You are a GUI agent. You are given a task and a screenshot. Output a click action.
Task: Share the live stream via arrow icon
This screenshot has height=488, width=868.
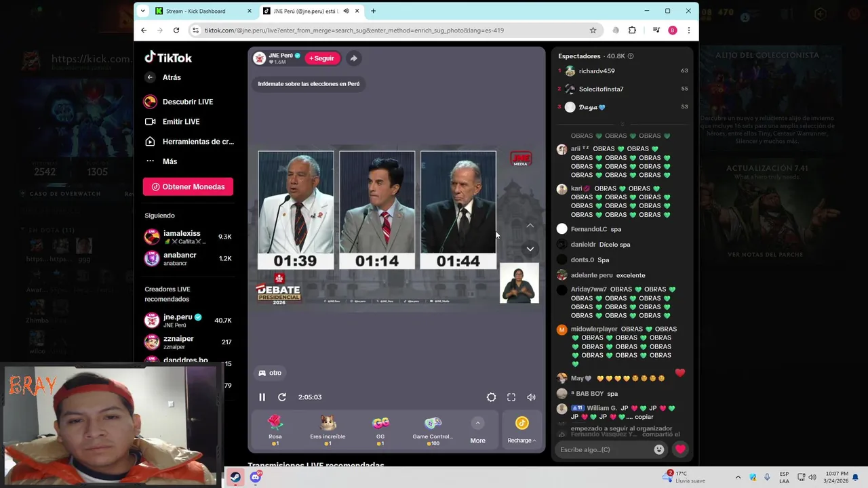[x=353, y=58]
